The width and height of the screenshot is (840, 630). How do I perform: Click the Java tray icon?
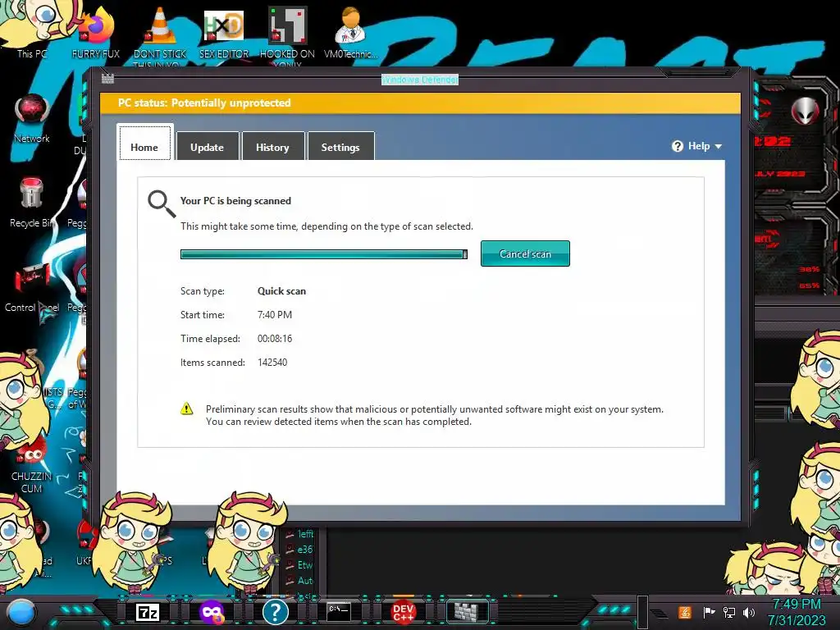point(685,612)
